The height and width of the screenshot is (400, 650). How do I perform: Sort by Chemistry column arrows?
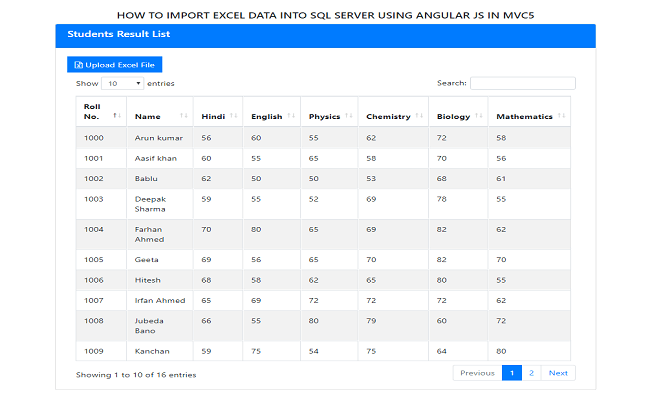click(420, 116)
